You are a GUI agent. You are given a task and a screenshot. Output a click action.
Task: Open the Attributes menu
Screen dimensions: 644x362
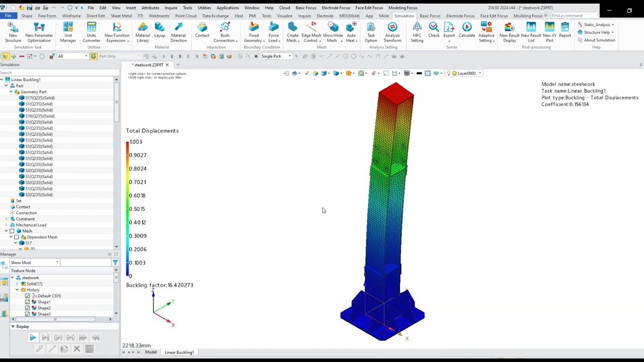[x=150, y=8]
